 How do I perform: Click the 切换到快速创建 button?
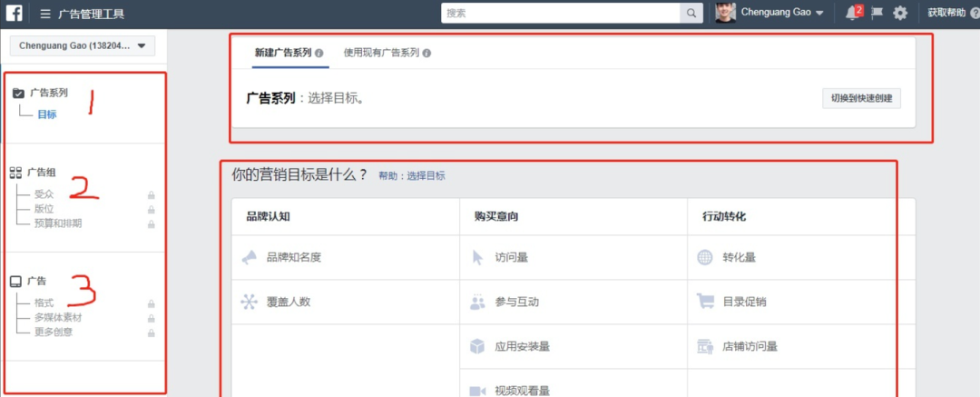[861, 98]
